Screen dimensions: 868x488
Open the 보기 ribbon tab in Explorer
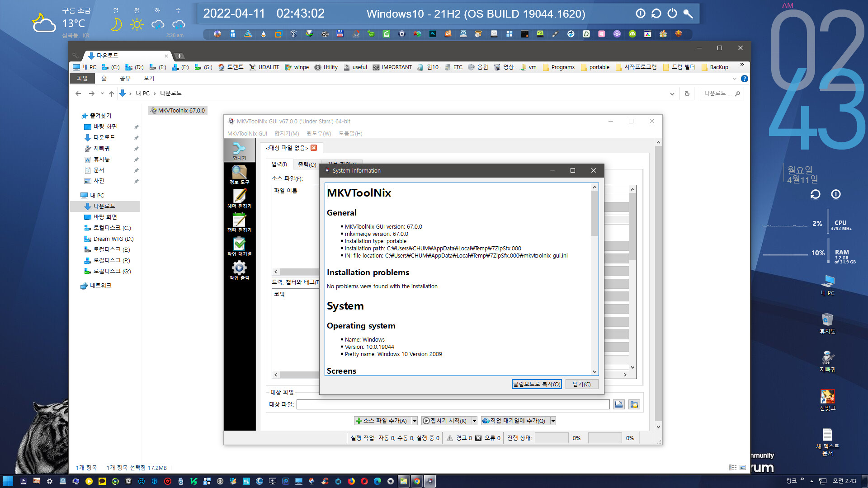coord(149,78)
